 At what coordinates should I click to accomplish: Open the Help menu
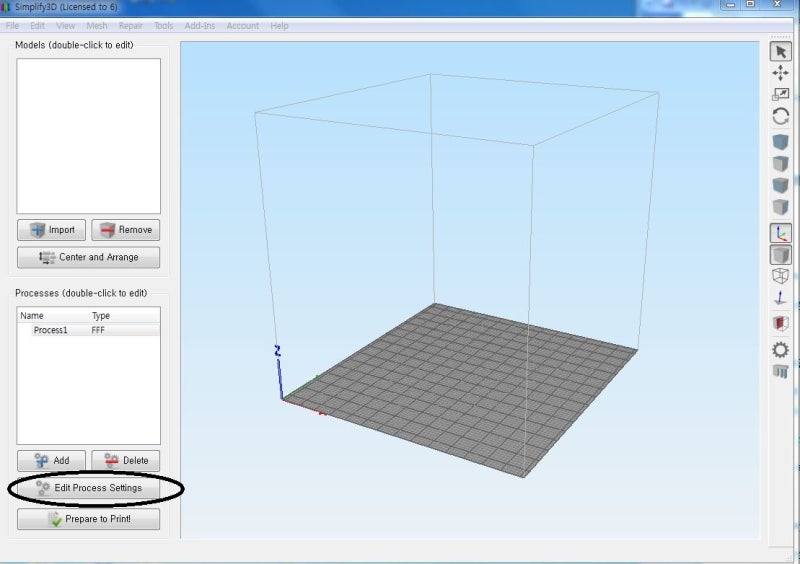pos(279,26)
